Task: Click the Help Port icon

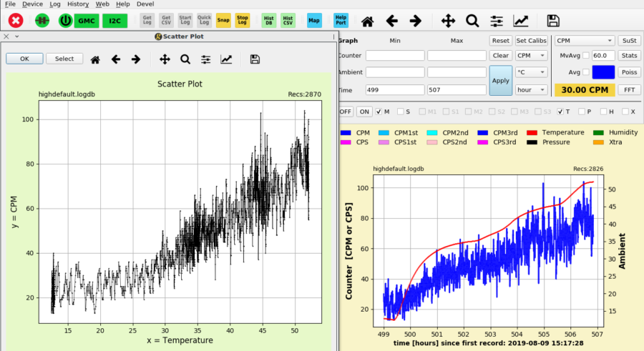Action: pyautogui.click(x=341, y=20)
